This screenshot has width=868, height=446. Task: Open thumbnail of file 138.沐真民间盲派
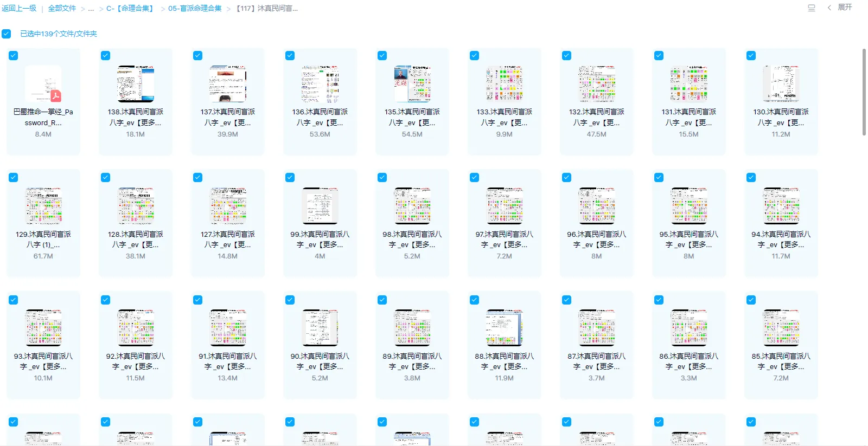(136, 84)
